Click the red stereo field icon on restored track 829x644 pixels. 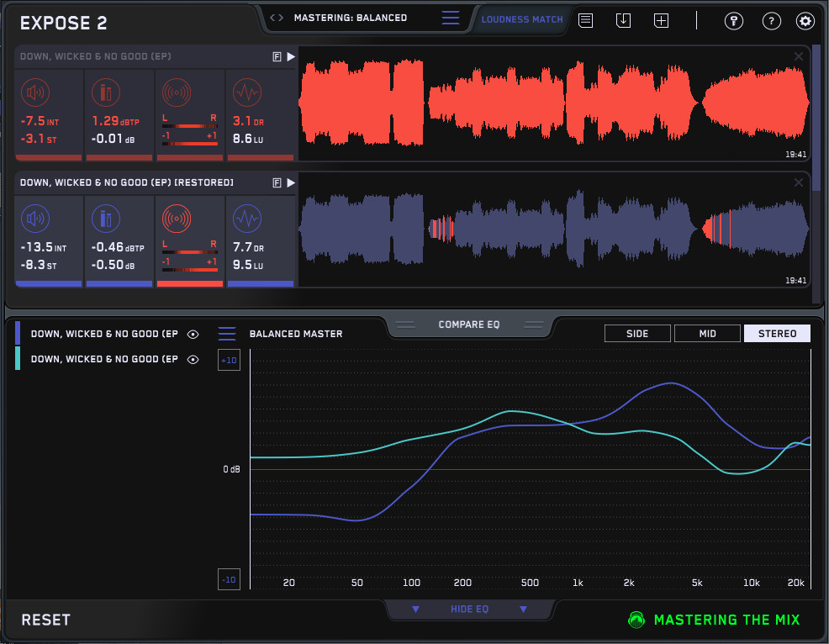pos(176,219)
